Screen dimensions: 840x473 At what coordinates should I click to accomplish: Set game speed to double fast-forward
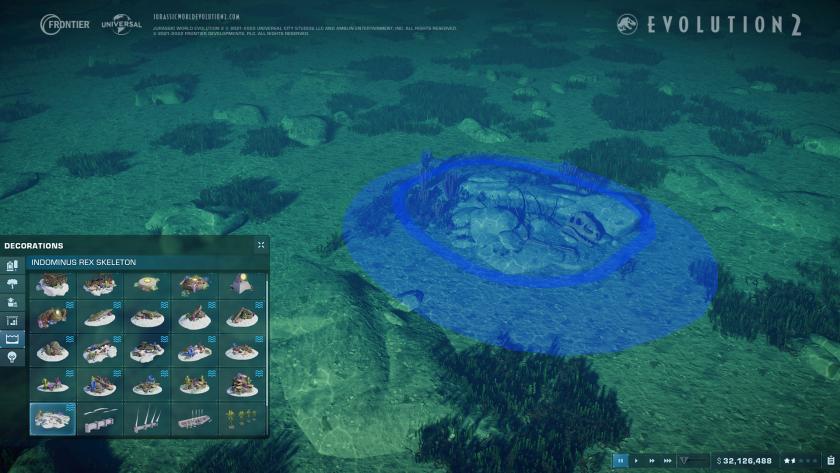650,460
